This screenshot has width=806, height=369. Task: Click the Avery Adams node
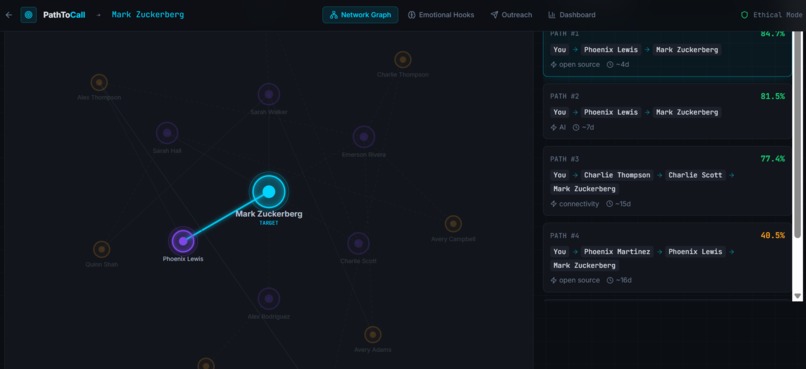[373, 335]
